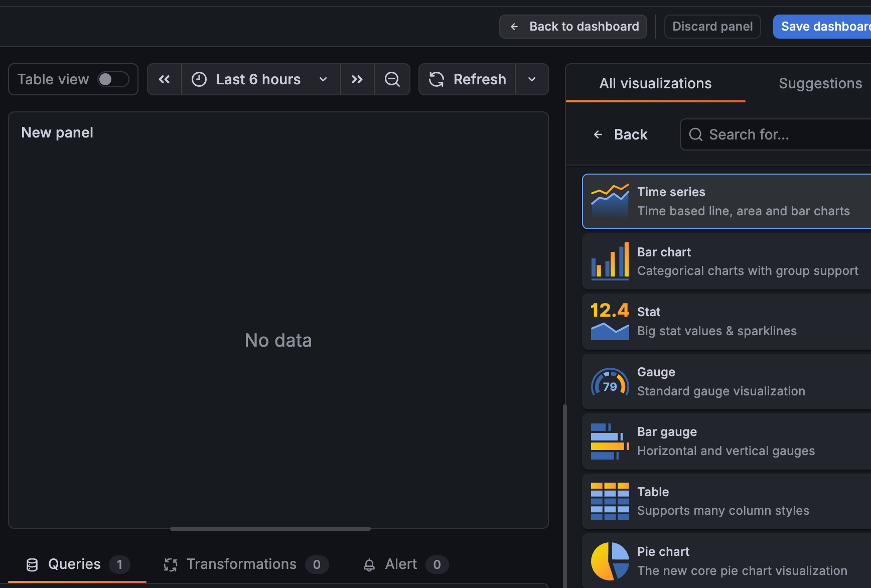Expand the refresh interval dropdown arrow
The image size is (871, 588).
(532, 79)
